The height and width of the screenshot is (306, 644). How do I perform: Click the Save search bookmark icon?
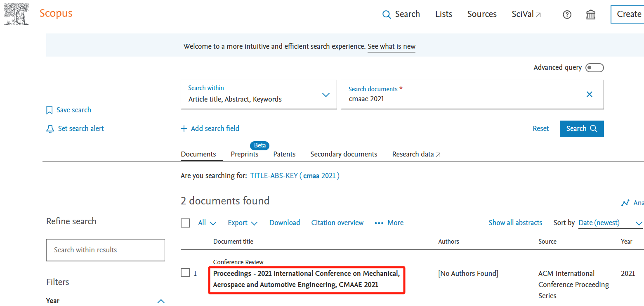click(50, 110)
